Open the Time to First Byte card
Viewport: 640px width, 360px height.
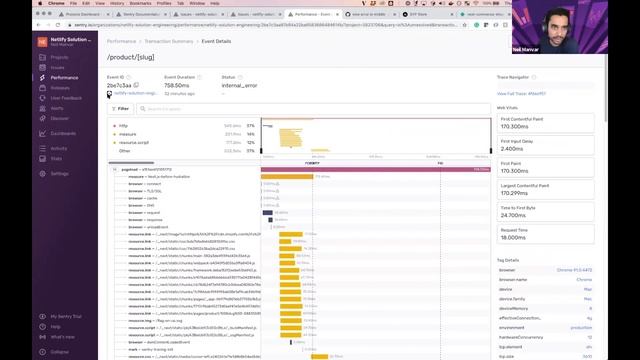coord(546,212)
